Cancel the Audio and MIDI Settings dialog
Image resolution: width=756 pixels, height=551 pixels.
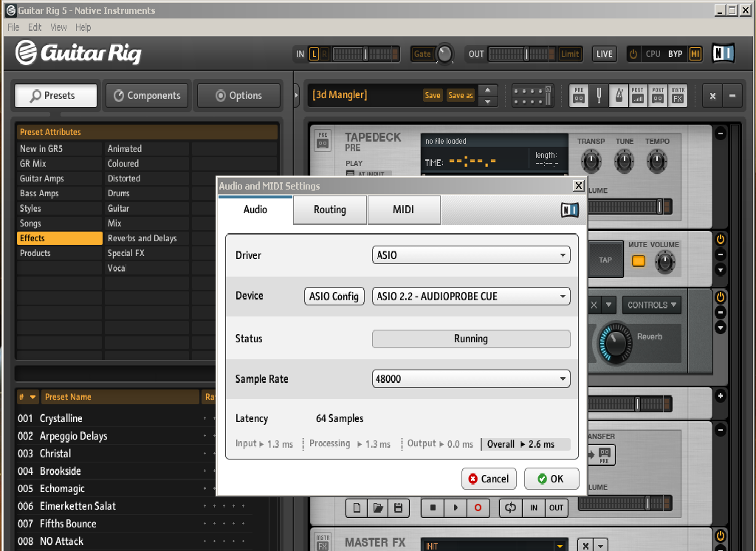click(x=489, y=479)
